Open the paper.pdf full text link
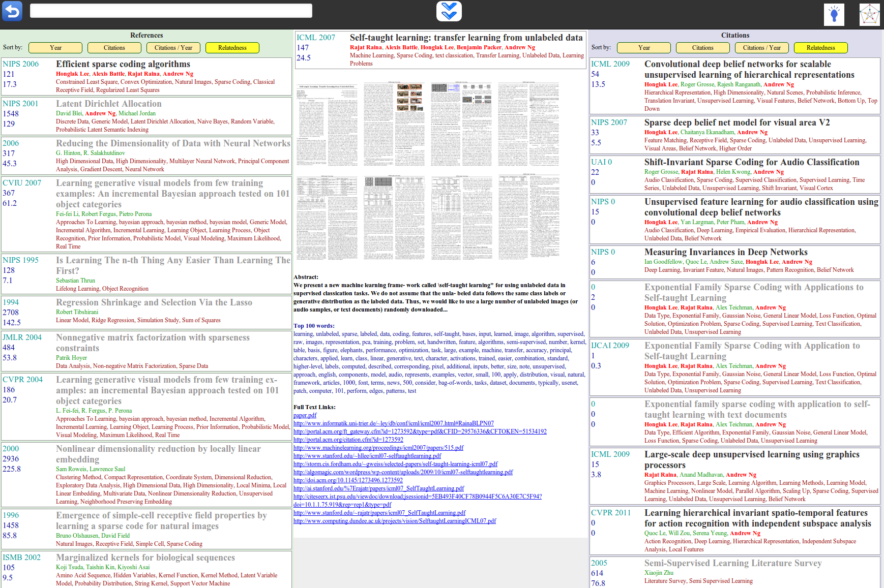884x588 pixels. (x=305, y=415)
